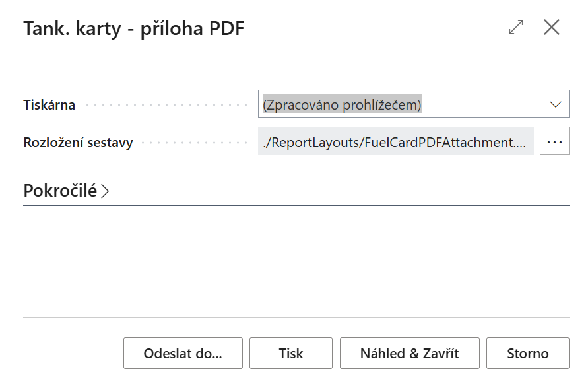Viewport: 588px width, 388px height.
Task: Click the Tiskárna field label
Action: pyautogui.click(x=49, y=105)
